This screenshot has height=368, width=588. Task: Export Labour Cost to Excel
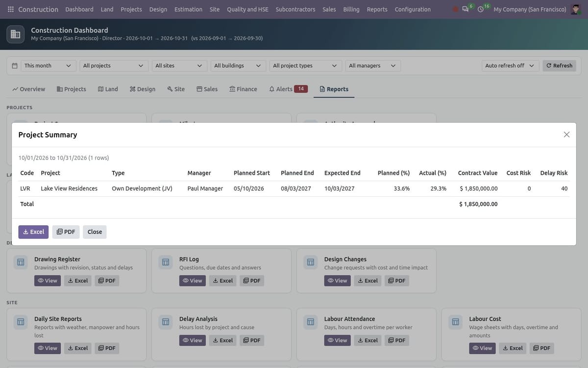coord(513,348)
